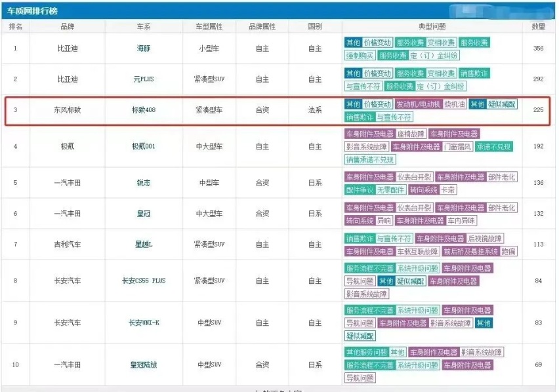
Task: Select the 跑偏 tag in 星越L row
Action: 508,251
